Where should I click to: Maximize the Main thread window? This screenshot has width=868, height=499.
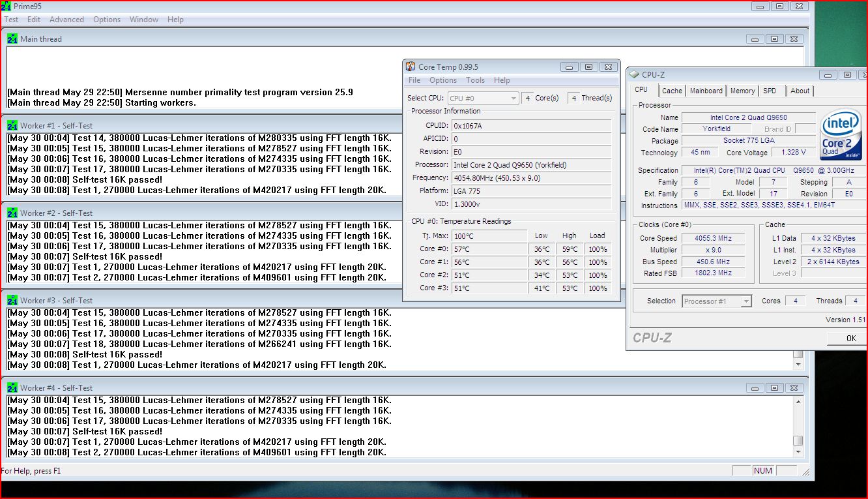point(774,38)
